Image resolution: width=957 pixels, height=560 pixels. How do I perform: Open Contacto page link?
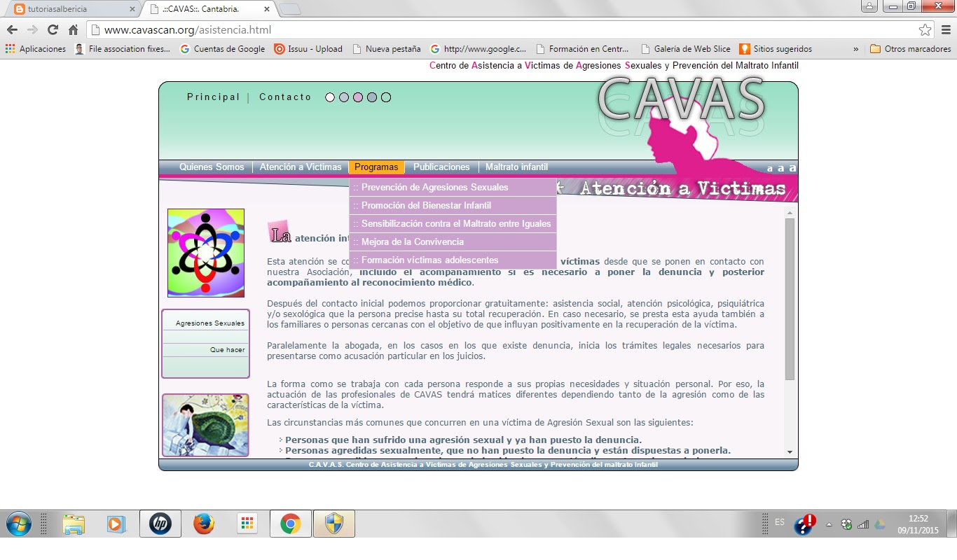285,97
